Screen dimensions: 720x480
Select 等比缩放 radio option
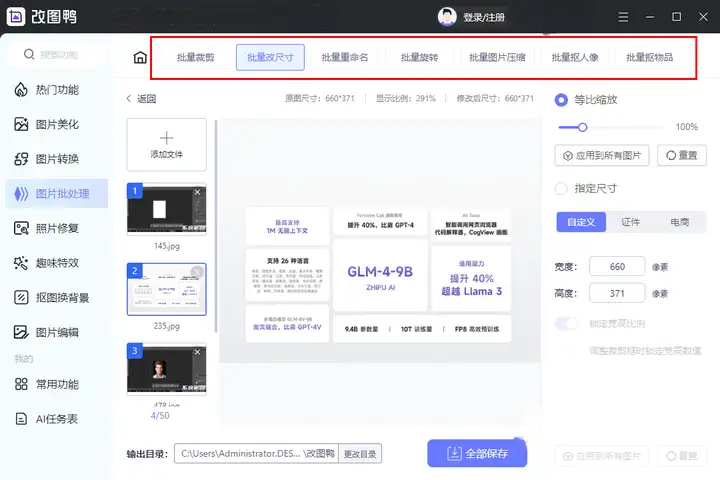[561, 100]
